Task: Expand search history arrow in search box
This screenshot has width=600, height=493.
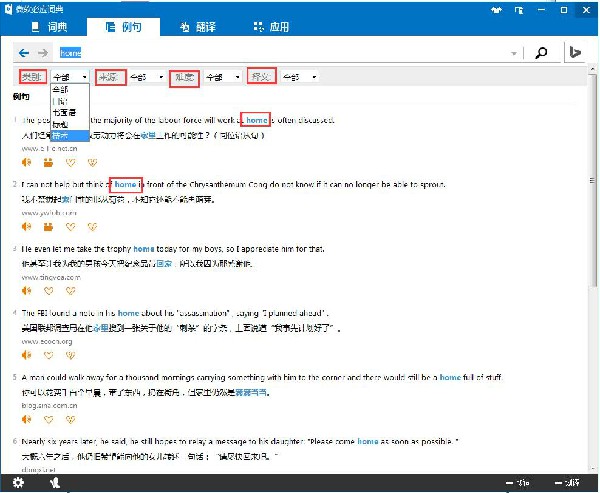Action: pyautogui.click(x=514, y=53)
